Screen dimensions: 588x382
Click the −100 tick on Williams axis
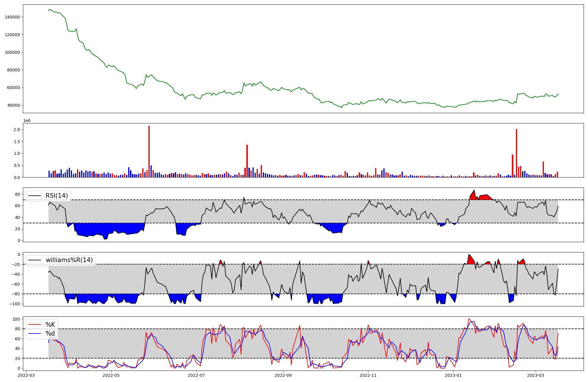(14, 304)
